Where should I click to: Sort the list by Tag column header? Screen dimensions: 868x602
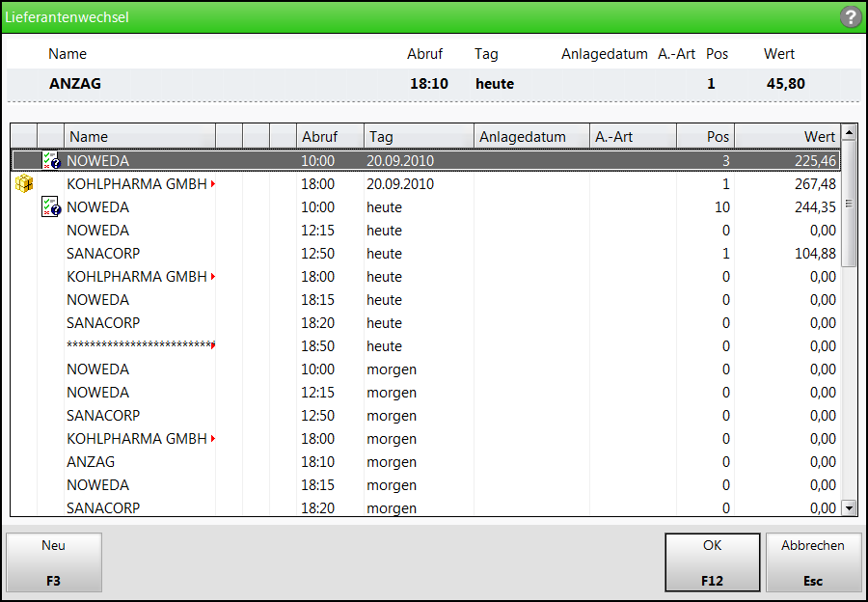[x=419, y=137]
